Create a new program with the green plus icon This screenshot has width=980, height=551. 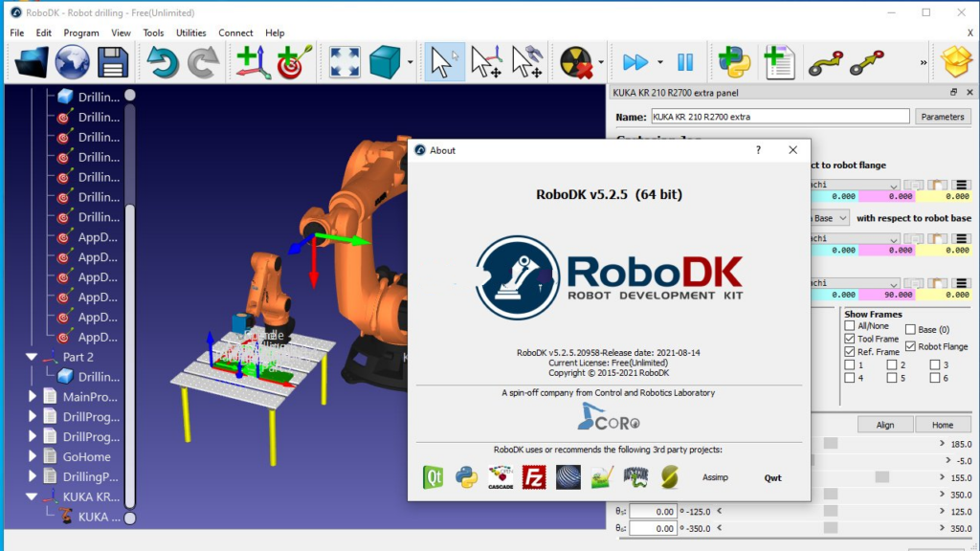click(x=780, y=60)
